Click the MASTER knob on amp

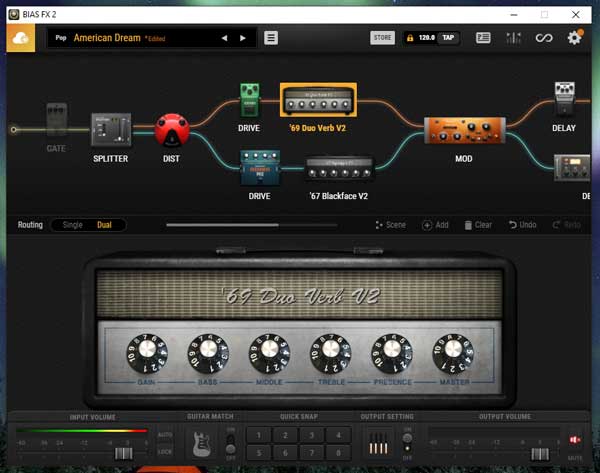[x=453, y=353]
